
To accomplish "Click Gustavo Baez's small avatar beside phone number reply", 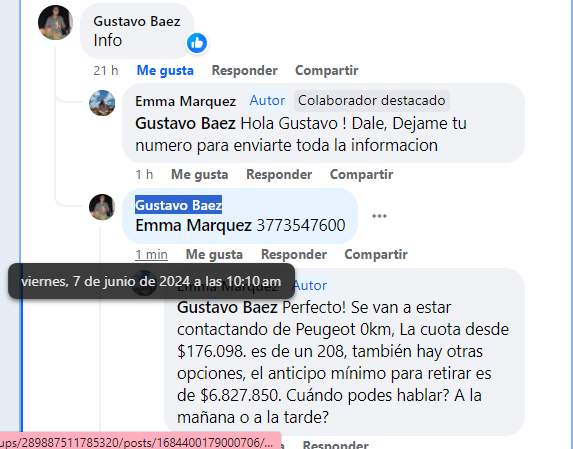I will point(102,207).
